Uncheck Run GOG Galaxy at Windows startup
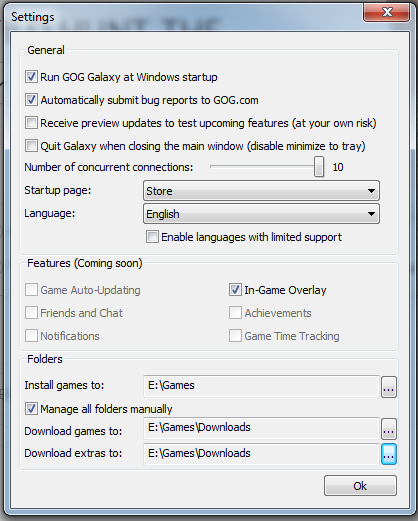The height and width of the screenshot is (521, 418). pos(31,77)
